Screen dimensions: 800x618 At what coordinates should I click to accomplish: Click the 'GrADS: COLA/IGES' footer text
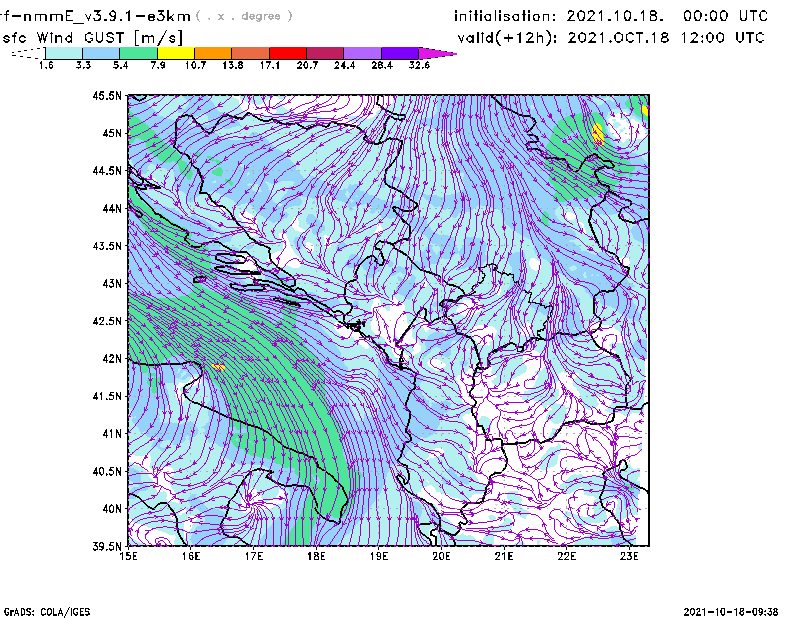[x=47, y=612]
